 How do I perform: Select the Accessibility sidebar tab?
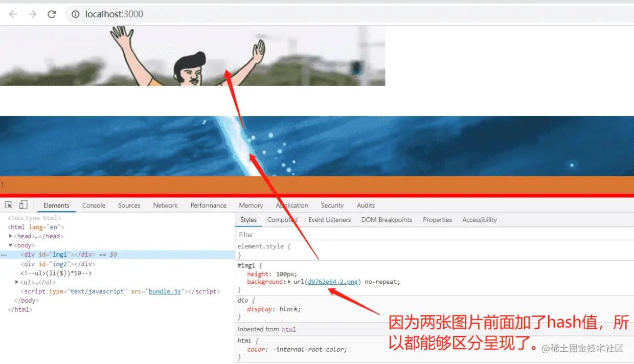pyautogui.click(x=480, y=220)
